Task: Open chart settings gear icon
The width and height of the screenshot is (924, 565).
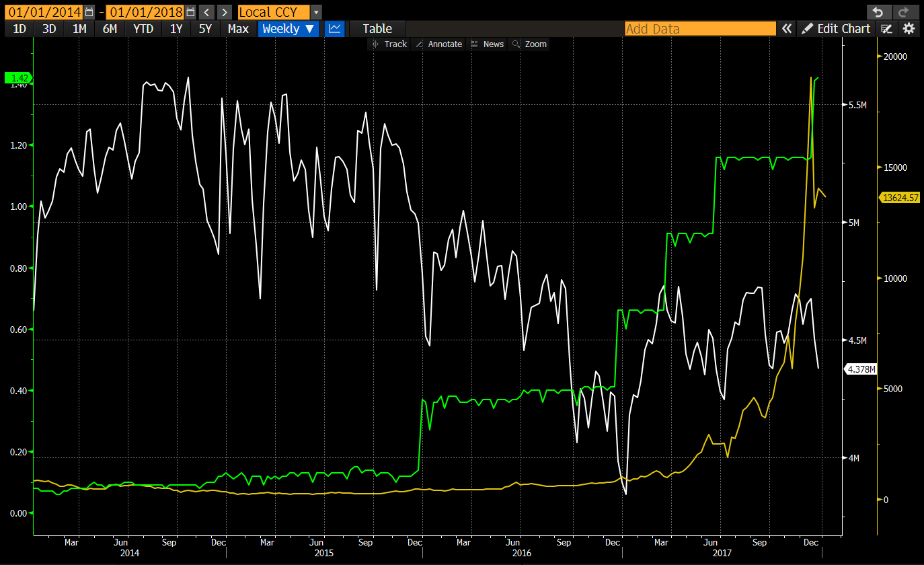Action: [x=909, y=28]
